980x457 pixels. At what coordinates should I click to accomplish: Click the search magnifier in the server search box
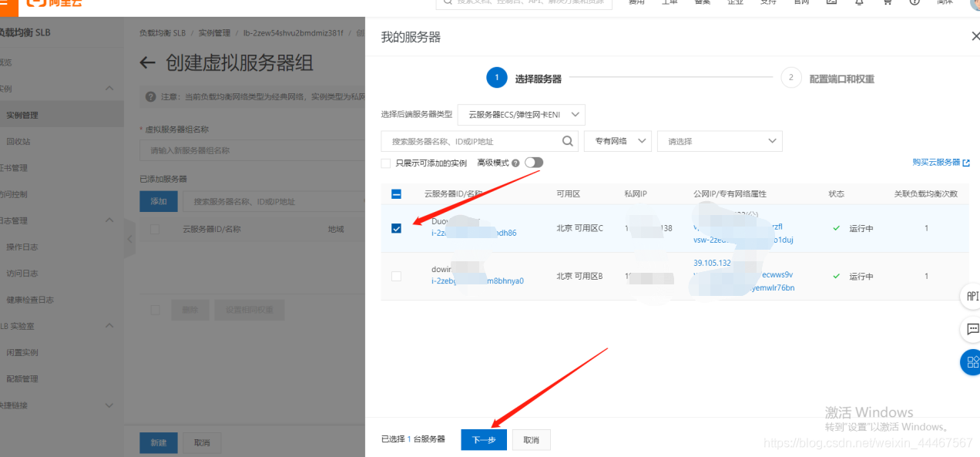tap(567, 141)
